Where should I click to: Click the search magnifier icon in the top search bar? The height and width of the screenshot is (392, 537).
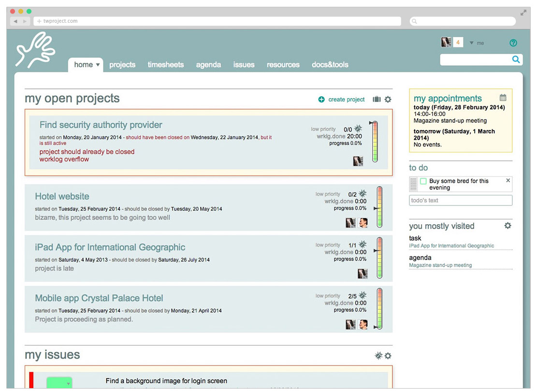516,59
